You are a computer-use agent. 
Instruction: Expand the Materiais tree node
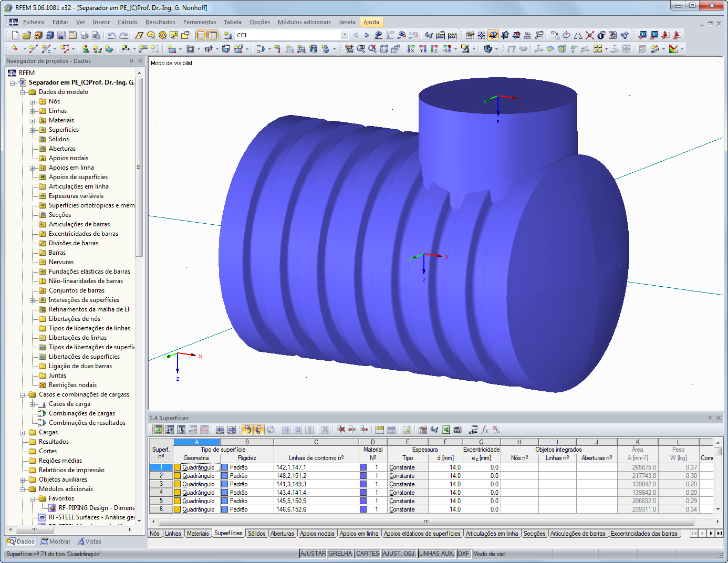(x=33, y=121)
